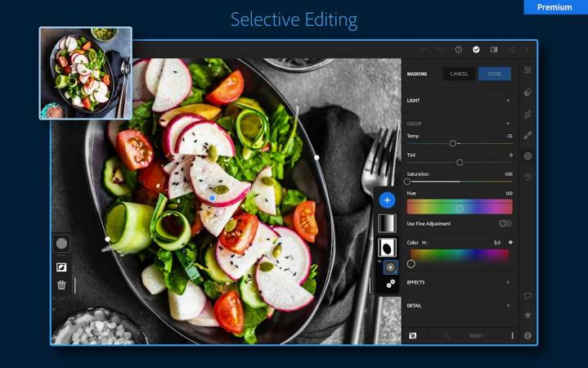Click the share icon in top toolbar
The height and width of the screenshot is (368, 588).
(x=511, y=50)
